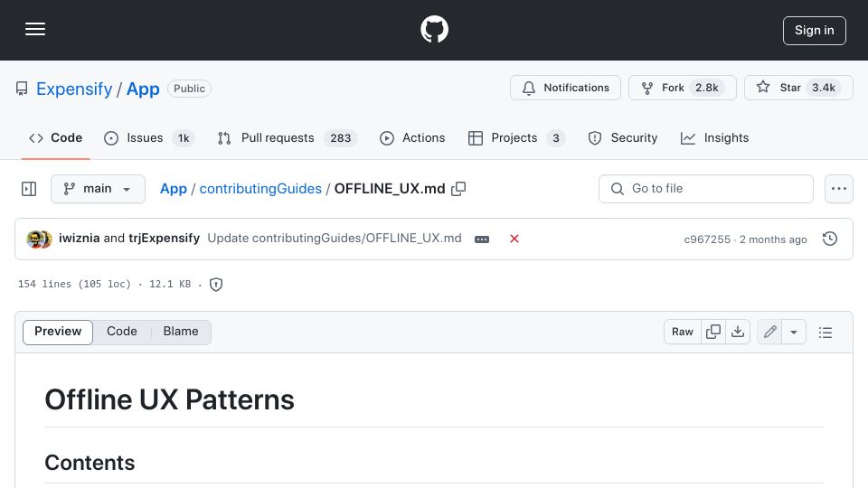Go to the GitHub homepage logo
This screenshot has width=868, height=488.
click(x=434, y=29)
